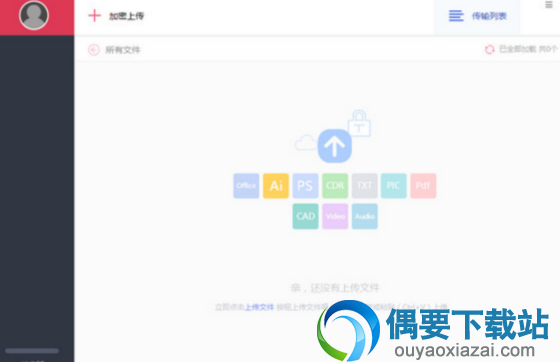This screenshot has width=560, height=362.
Task: Click the green CDR file type tile
Action: click(x=335, y=186)
